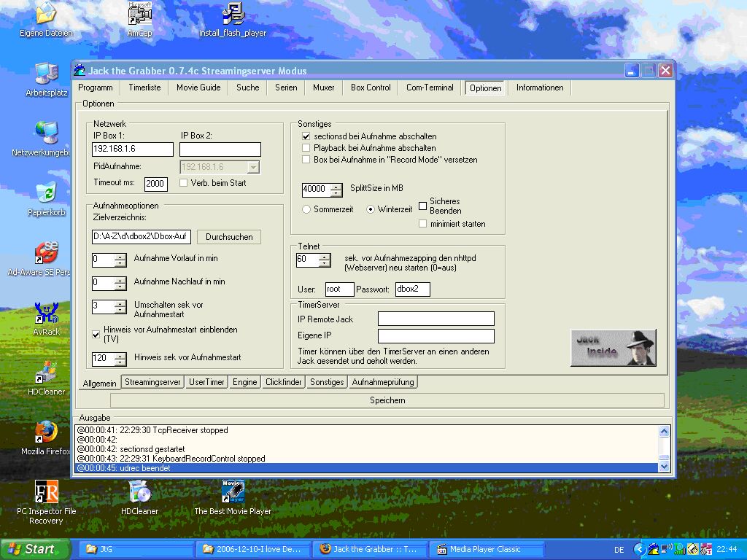Open The Best Movie Player icon
747x560 pixels.
[x=232, y=492]
